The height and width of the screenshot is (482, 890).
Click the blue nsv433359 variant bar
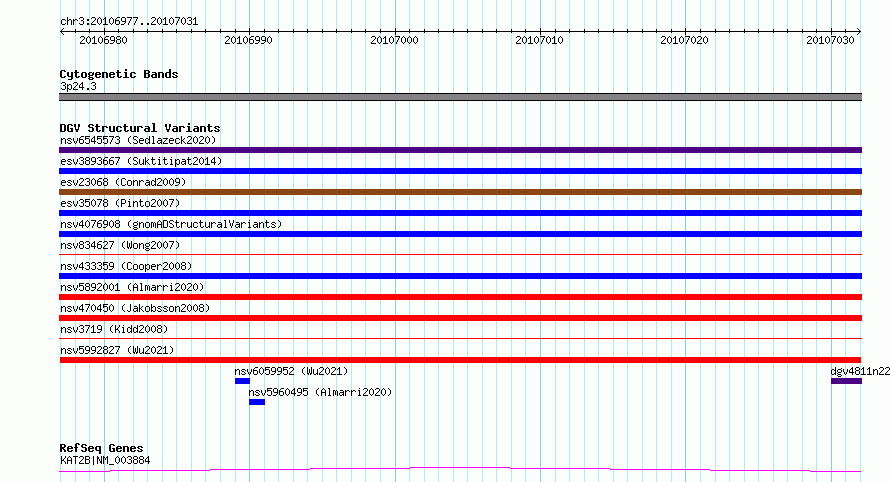click(460, 276)
